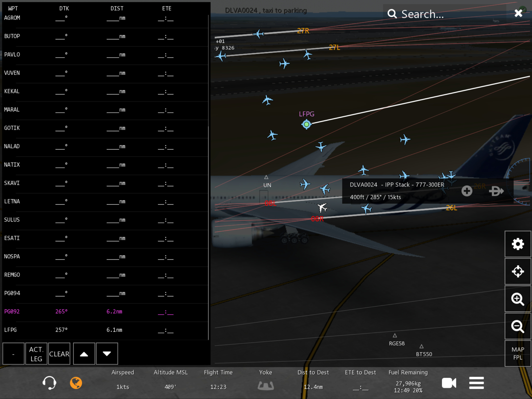Add DLVA0024 with the plus icon
Viewport: 532px width, 399px height.
pos(467,191)
